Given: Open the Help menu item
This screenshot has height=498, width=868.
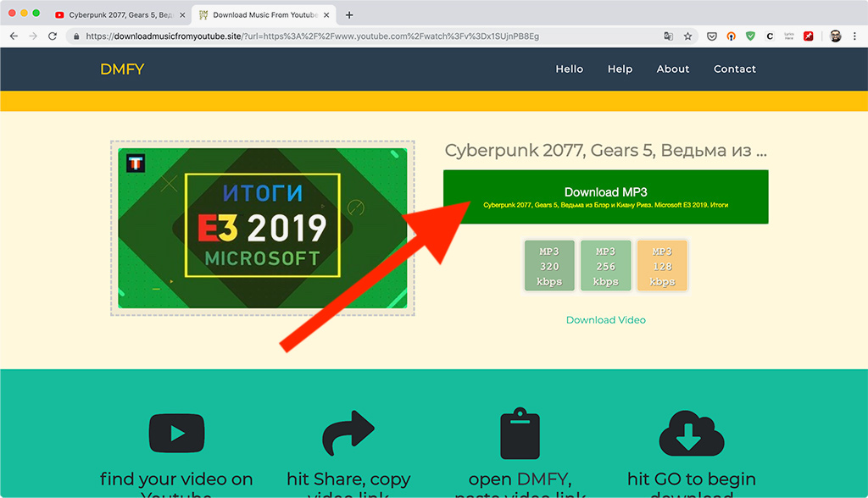Looking at the screenshot, I should tap(620, 69).
